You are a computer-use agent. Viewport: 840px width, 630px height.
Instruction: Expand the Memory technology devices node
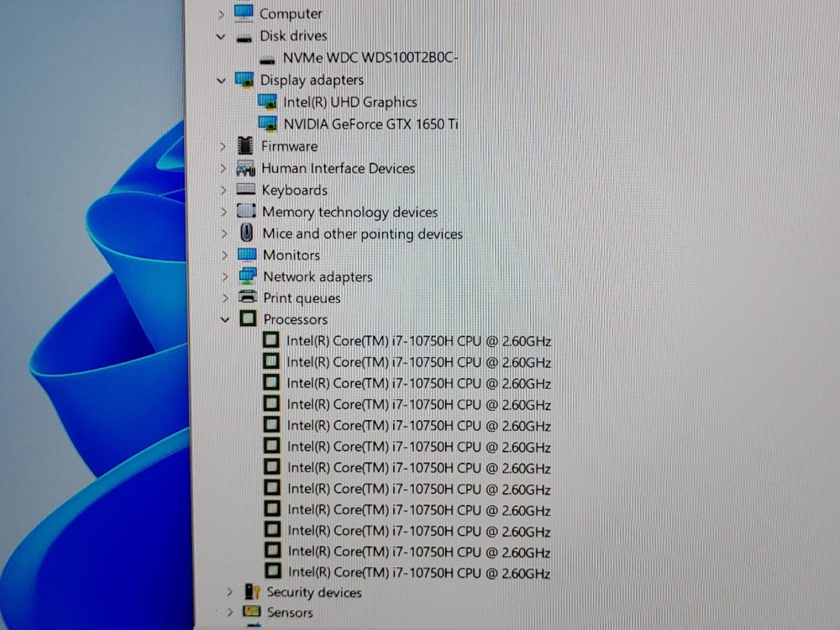(224, 212)
